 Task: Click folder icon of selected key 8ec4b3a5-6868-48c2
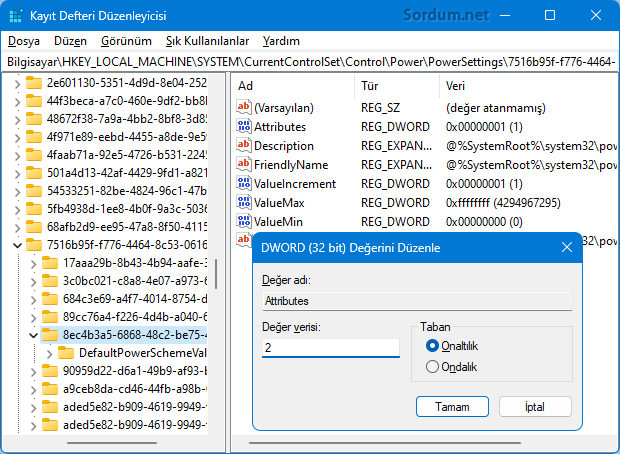[50, 335]
